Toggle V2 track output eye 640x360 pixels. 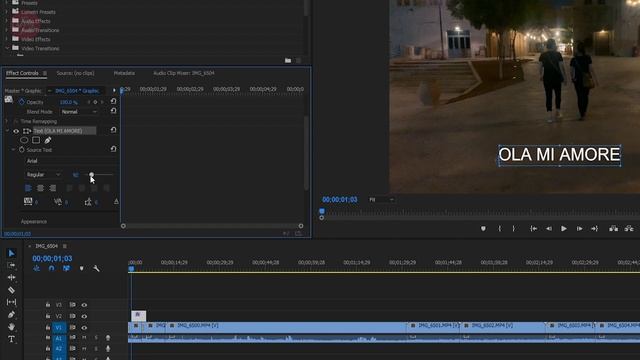[84, 316]
